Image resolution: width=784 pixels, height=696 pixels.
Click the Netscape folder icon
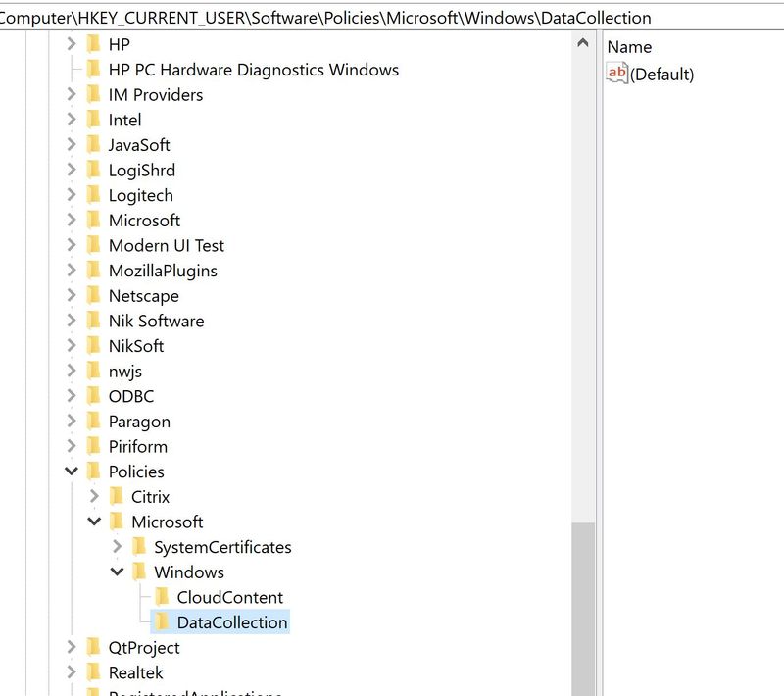pyautogui.click(x=93, y=295)
